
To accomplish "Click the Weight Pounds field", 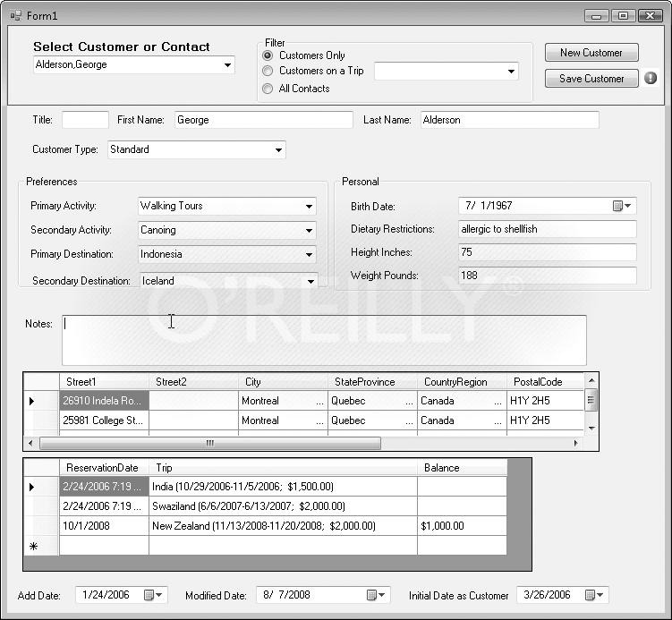I will tap(548, 276).
